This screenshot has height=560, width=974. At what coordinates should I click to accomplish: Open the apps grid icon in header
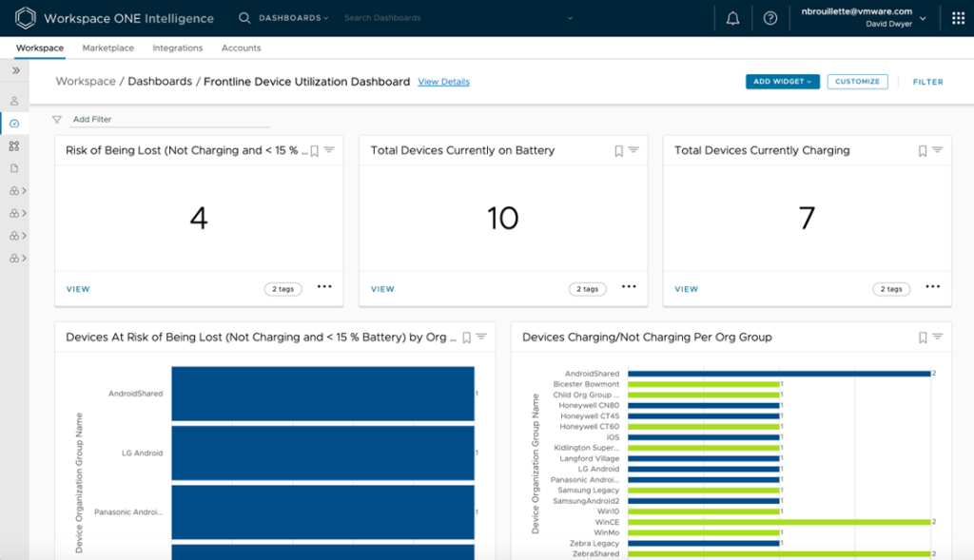[957, 18]
